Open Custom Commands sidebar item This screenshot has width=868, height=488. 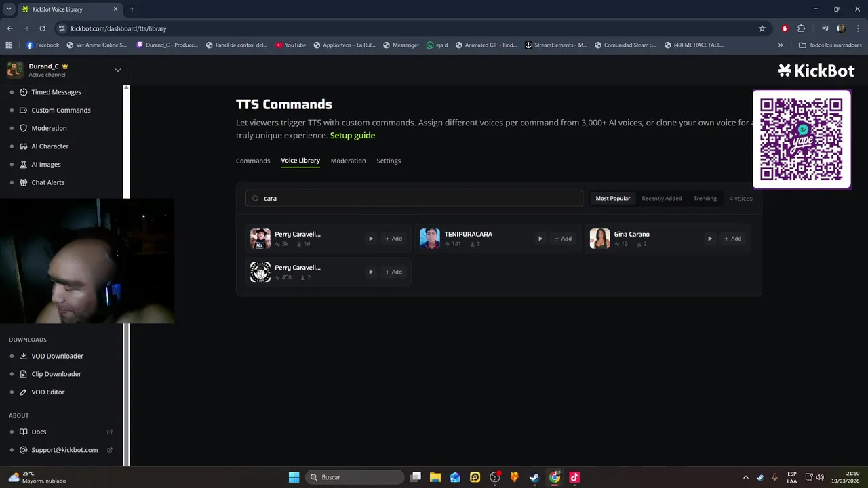point(60,110)
